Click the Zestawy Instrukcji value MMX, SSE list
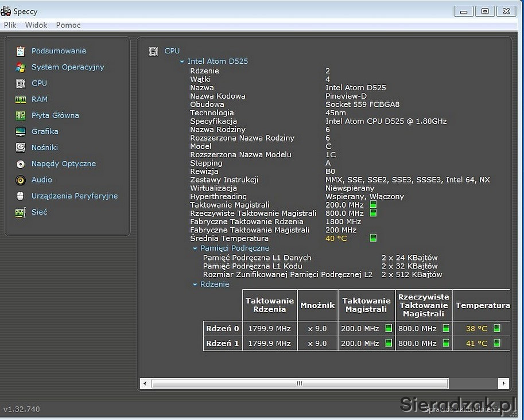 point(407,180)
